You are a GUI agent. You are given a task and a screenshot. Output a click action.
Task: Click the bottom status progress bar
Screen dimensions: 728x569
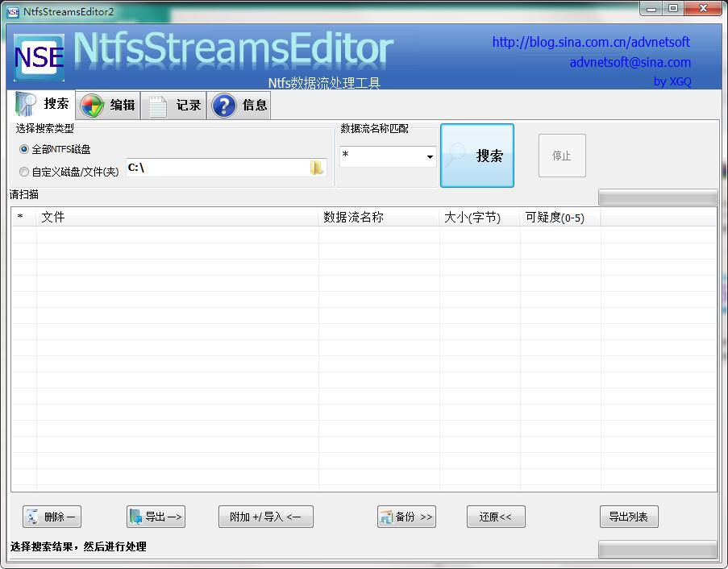click(x=657, y=549)
